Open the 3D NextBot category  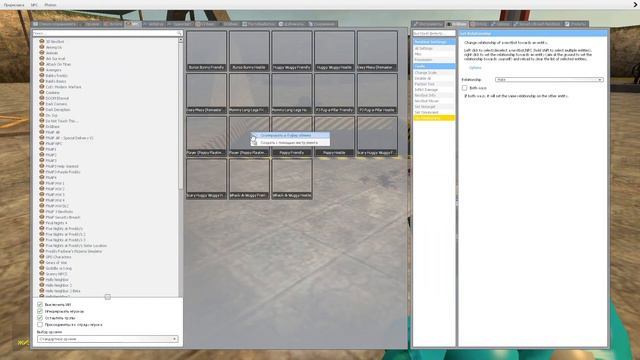coord(55,42)
